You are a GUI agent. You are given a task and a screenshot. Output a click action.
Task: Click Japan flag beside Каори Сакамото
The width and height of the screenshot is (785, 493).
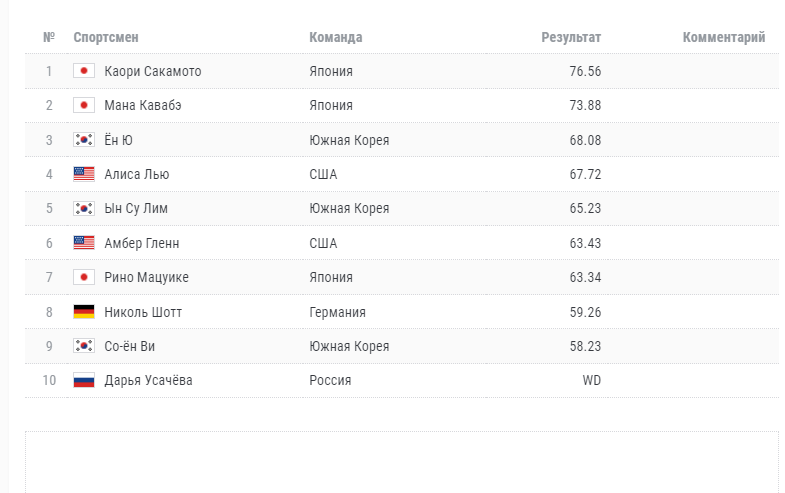coord(84,71)
